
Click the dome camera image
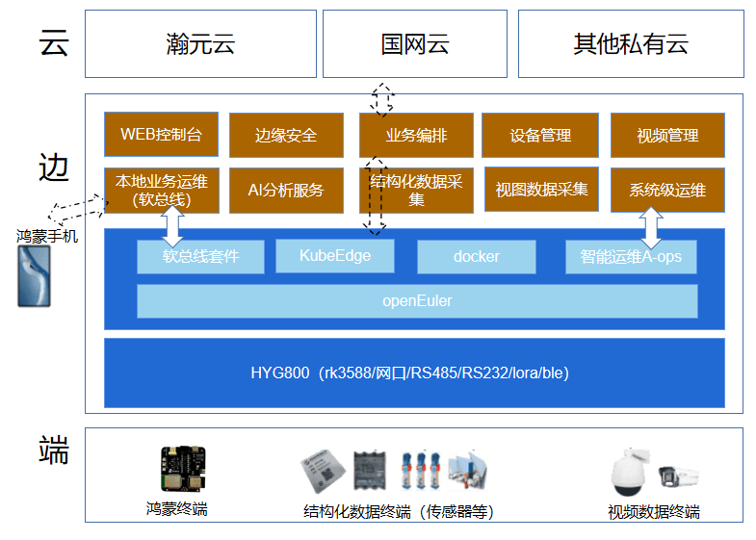click(x=631, y=472)
